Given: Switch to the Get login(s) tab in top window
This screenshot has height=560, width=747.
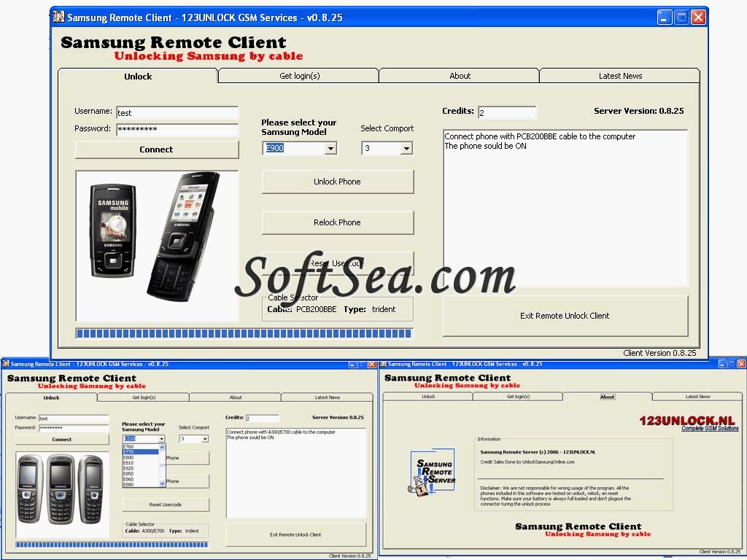Looking at the screenshot, I should 299,76.
